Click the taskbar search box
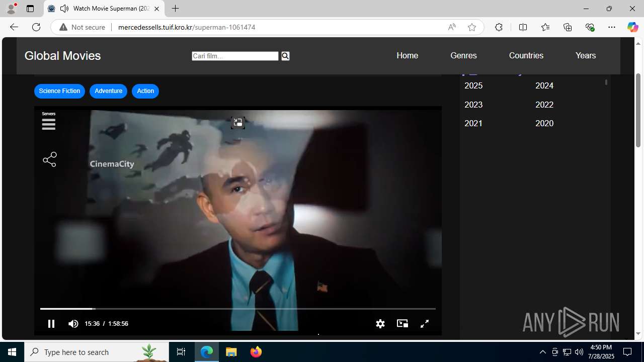This screenshot has height=362, width=644. (x=97, y=352)
